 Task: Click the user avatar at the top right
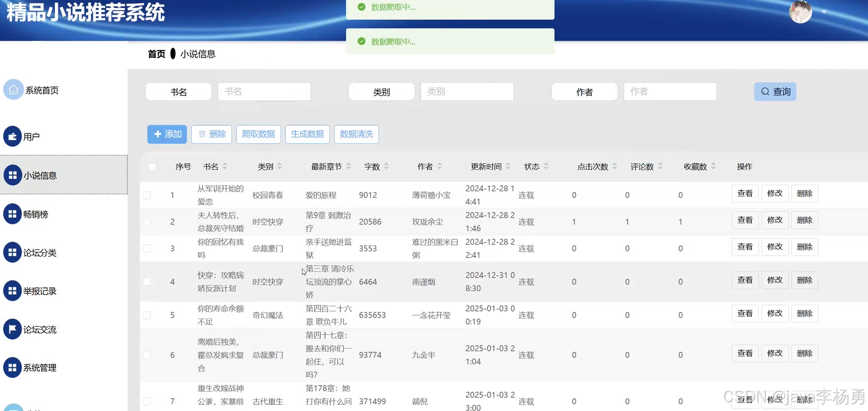[800, 12]
